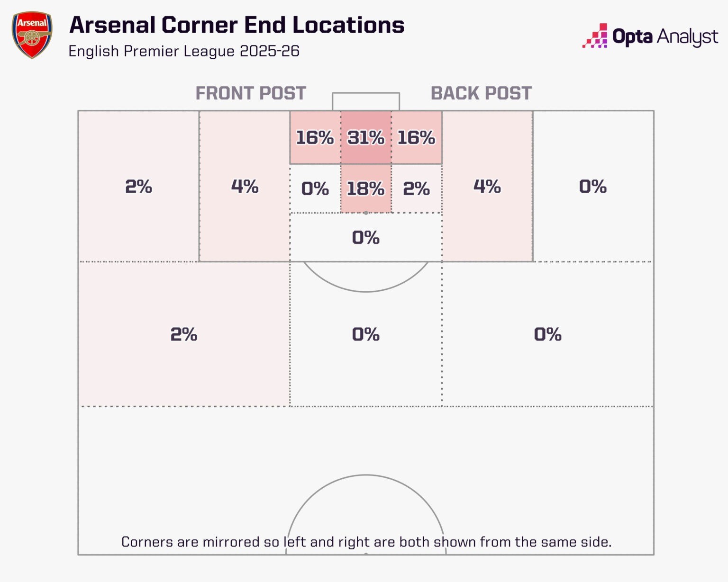
Task: Click the 16% zone on the front-post side
Action: point(315,138)
